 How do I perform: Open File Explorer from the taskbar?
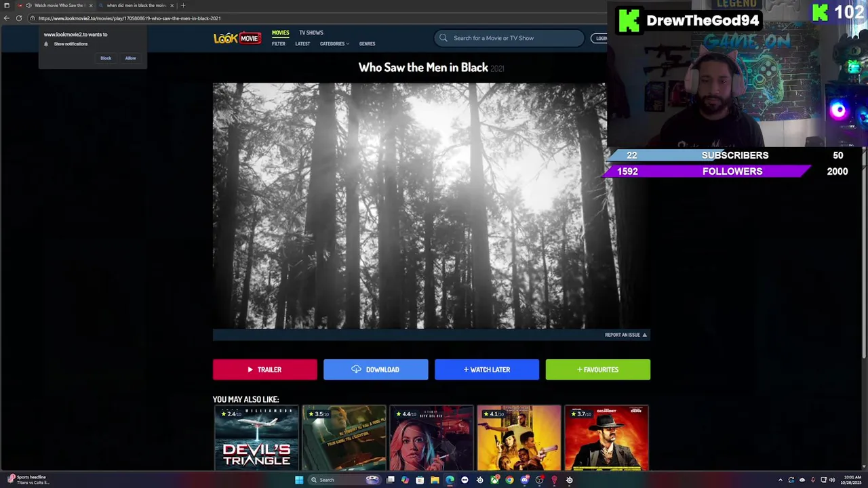pyautogui.click(x=435, y=480)
